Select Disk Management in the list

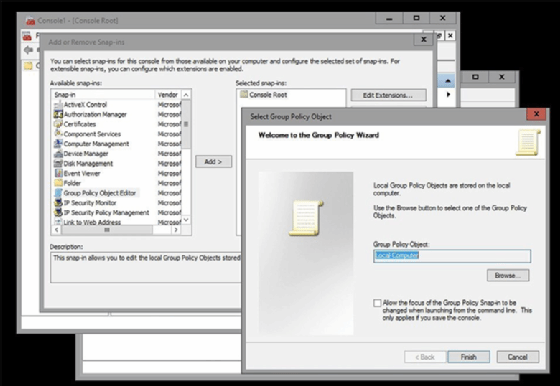click(x=88, y=164)
